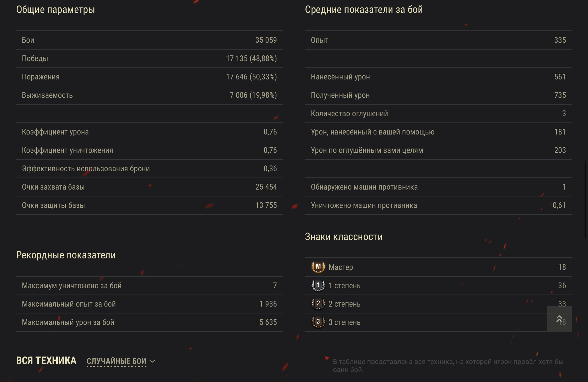Click the Рекордные показатели heading
Viewport: 588px width, 382px height.
66,255
